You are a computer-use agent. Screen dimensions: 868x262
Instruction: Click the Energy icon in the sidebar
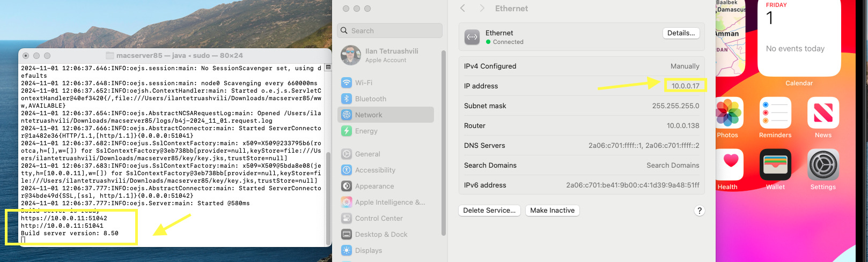(347, 131)
